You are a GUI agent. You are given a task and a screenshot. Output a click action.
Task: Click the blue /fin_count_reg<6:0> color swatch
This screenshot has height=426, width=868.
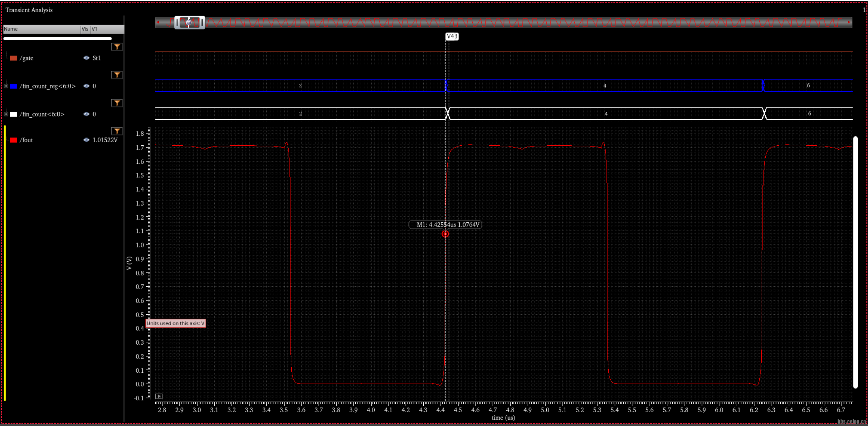pyautogui.click(x=14, y=86)
